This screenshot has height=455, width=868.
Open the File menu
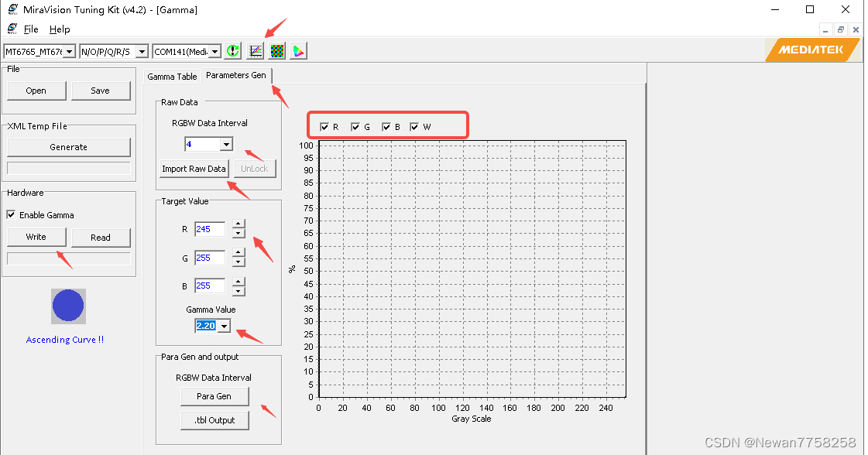pos(31,29)
